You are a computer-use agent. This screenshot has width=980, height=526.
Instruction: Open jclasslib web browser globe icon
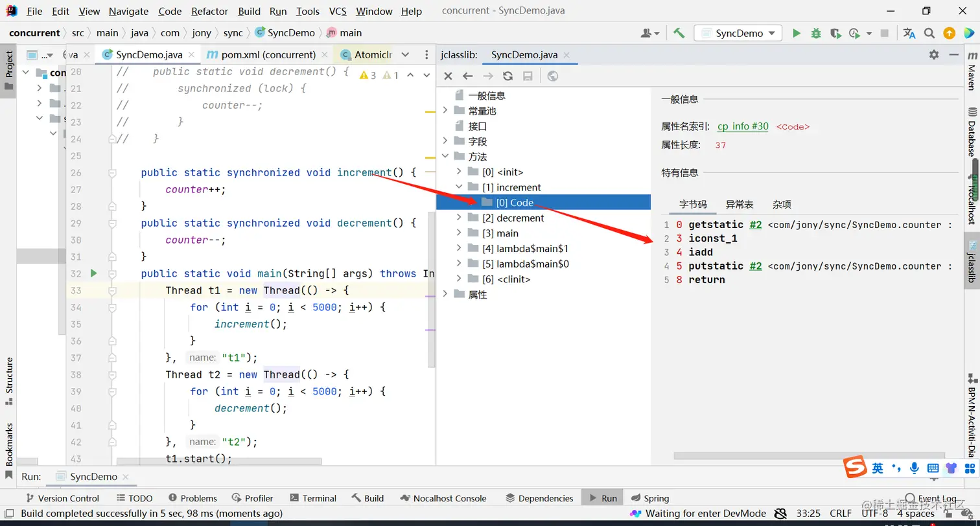coord(552,76)
